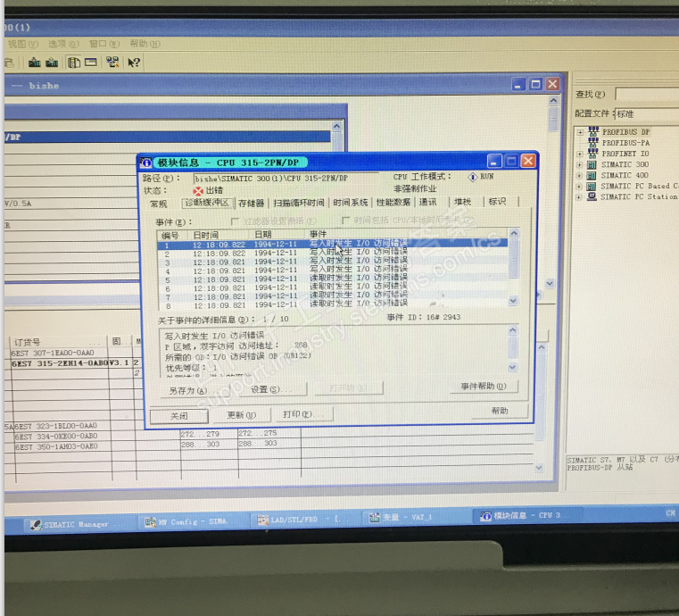Click the event list scroll up arrow
679x616 pixels.
click(x=514, y=234)
